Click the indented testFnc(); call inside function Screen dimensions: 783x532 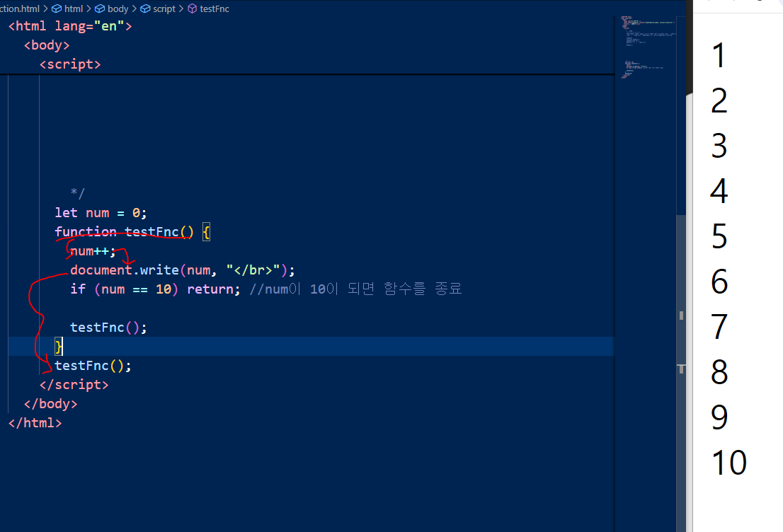click(108, 328)
